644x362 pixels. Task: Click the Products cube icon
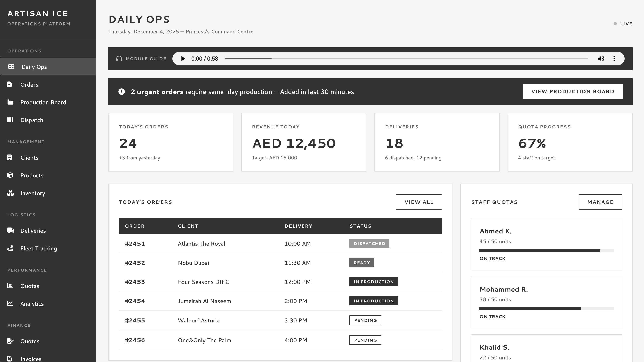point(10,175)
